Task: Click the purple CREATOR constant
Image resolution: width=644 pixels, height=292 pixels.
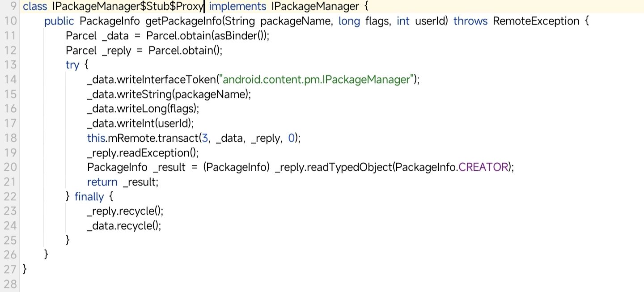Action: coord(483,167)
